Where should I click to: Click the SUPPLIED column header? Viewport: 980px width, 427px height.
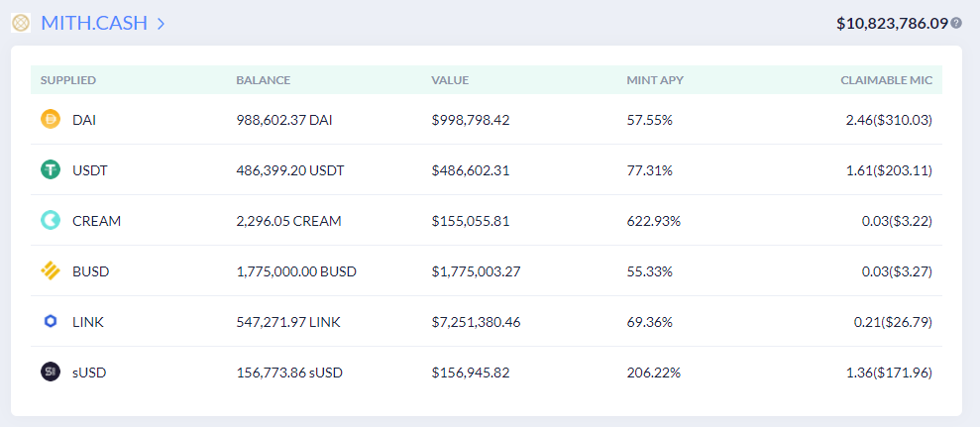pos(68,80)
